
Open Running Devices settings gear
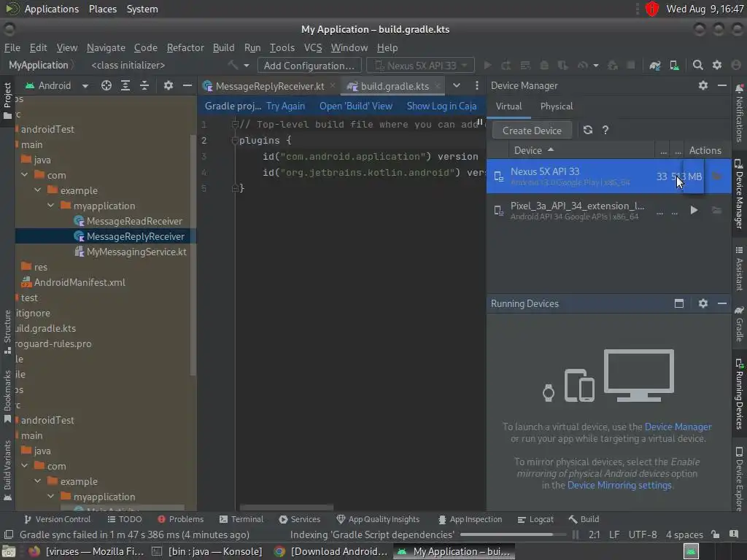click(x=703, y=303)
